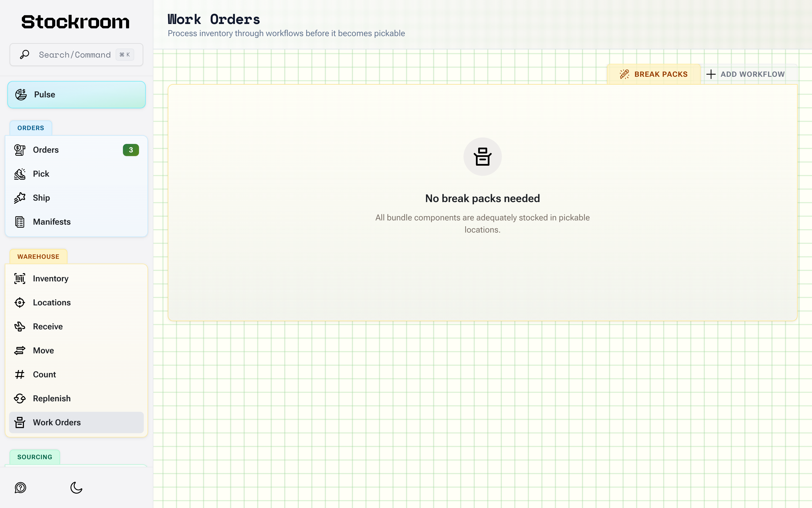
Task: Click Add Workflow button
Action: coord(749,74)
